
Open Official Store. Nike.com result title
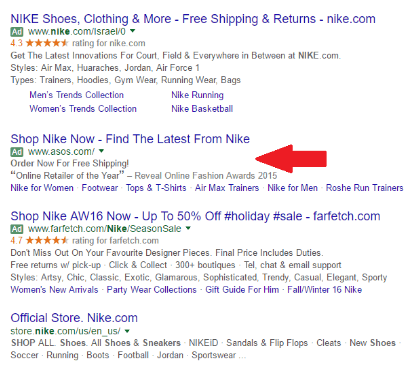click(74, 318)
